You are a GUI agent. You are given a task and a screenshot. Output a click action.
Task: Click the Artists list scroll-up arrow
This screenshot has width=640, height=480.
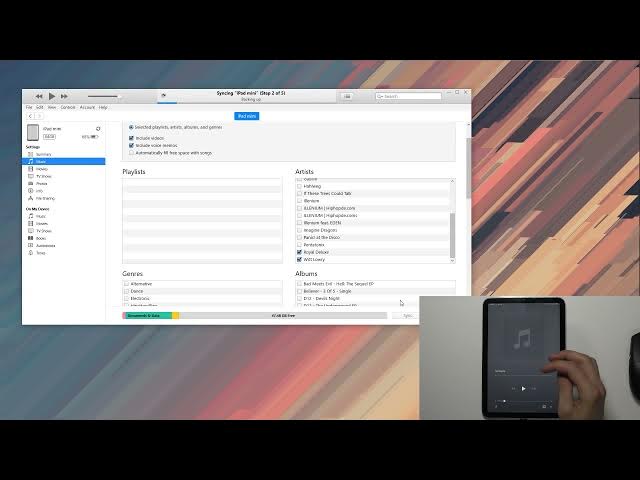coord(452,181)
